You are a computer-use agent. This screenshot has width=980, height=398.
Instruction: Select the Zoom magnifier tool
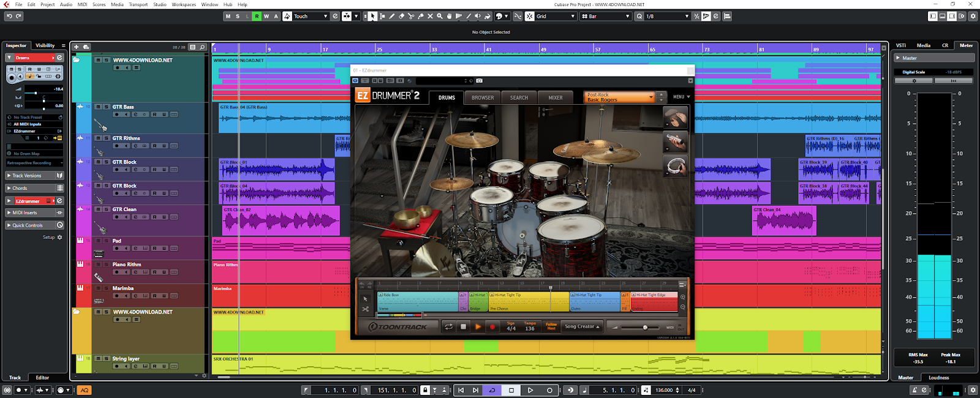pos(439,17)
